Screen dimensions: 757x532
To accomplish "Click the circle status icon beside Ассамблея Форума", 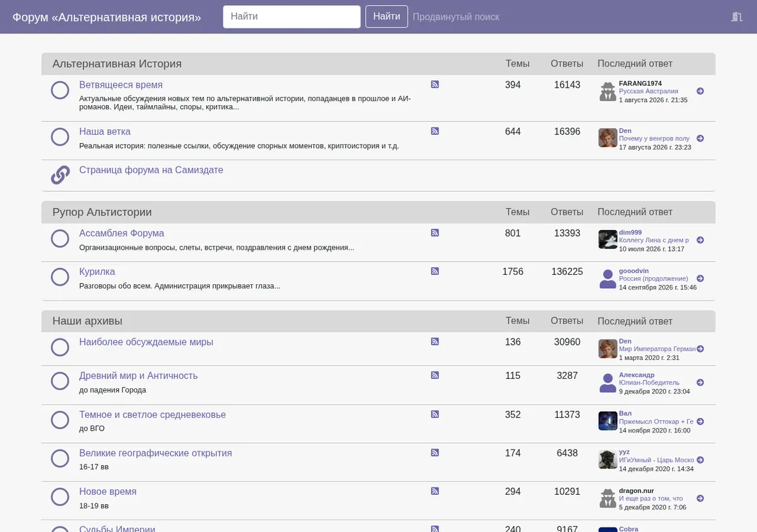I will coord(60,238).
